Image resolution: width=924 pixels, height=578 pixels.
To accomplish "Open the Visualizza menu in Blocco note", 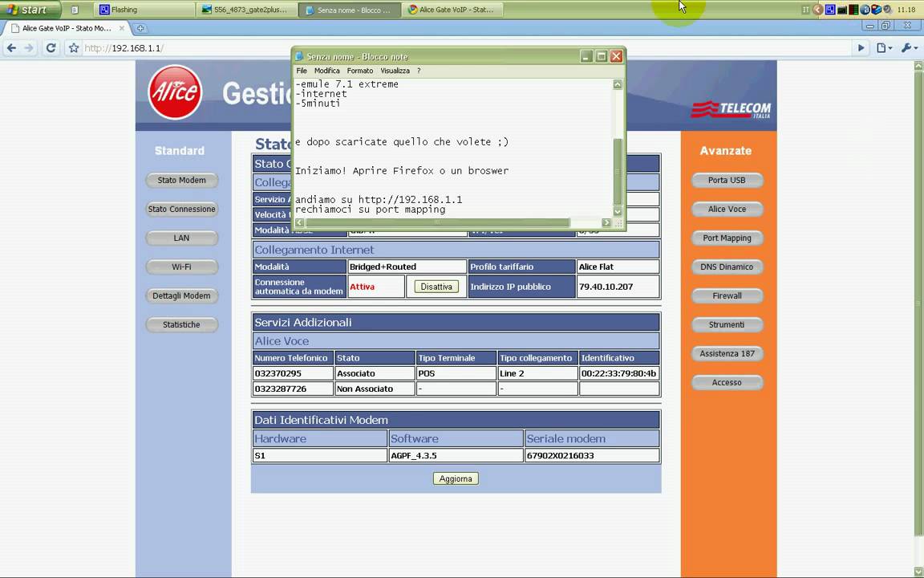I will click(x=395, y=70).
